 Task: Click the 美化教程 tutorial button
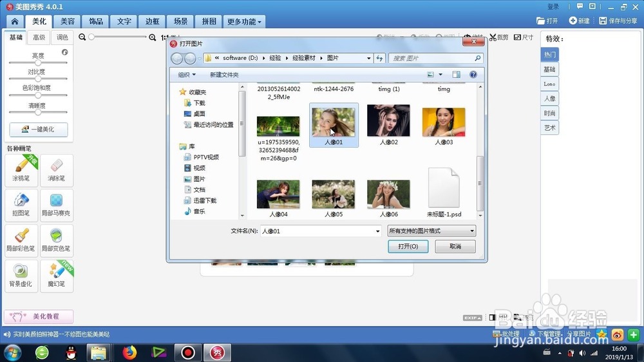click(x=39, y=316)
